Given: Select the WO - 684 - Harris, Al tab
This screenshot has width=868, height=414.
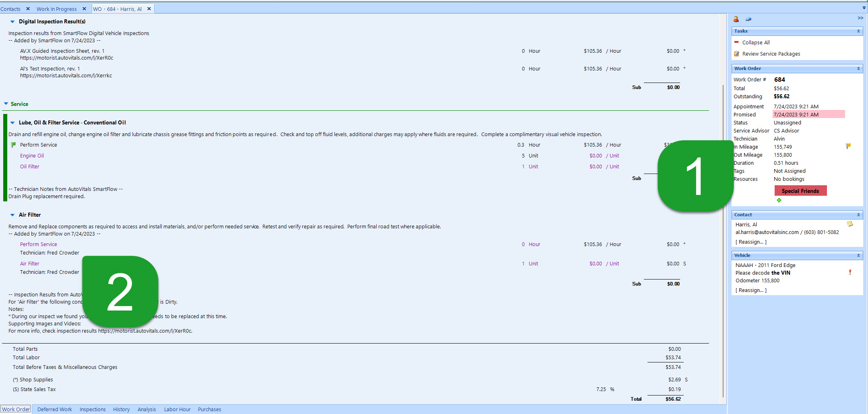Looking at the screenshot, I should click(x=118, y=9).
